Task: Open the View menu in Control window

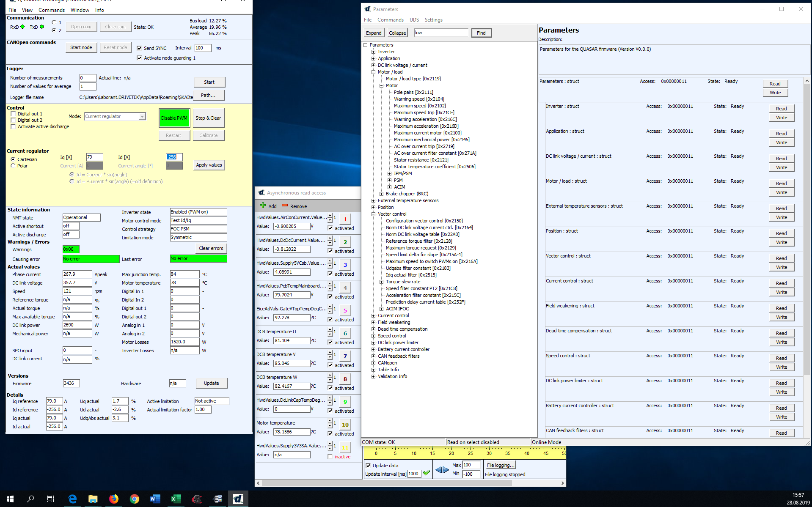Action: pyautogui.click(x=27, y=10)
